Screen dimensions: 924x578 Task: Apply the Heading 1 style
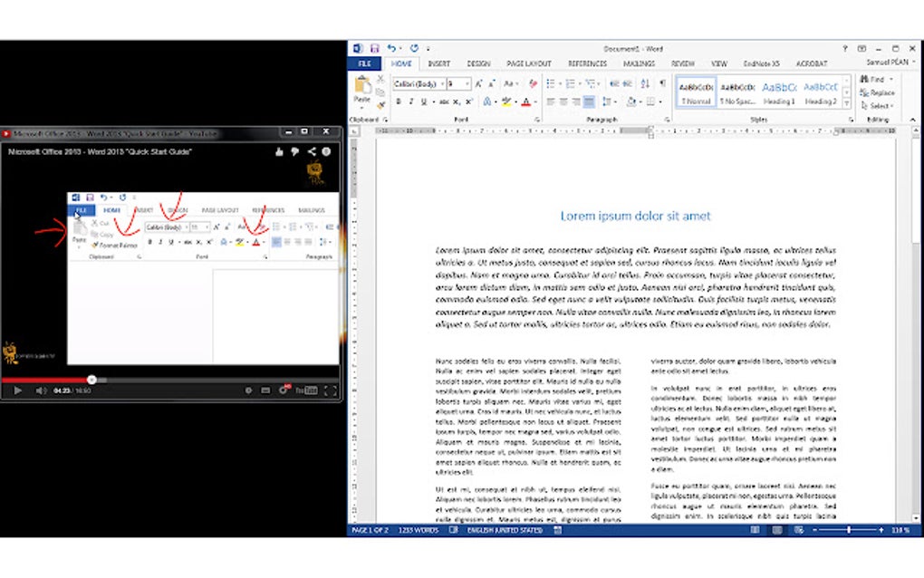(779, 92)
